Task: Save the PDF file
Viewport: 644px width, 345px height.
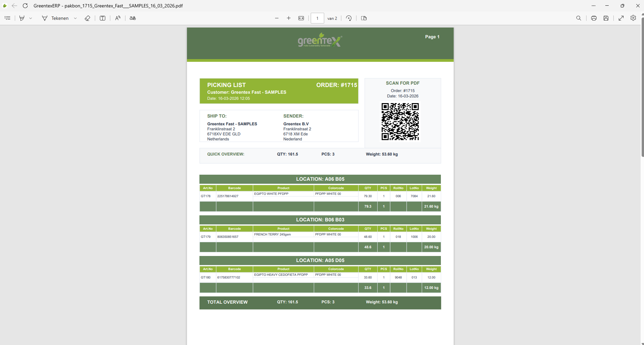Action: (606, 18)
